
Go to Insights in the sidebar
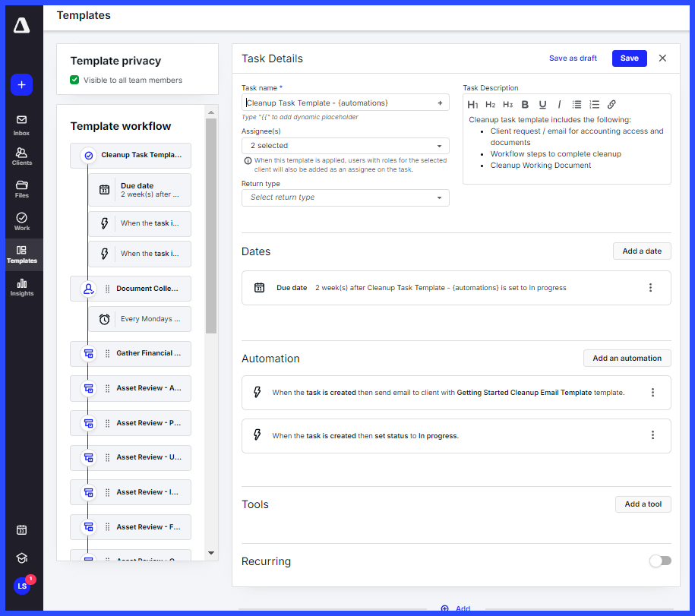tap(21, 286)
